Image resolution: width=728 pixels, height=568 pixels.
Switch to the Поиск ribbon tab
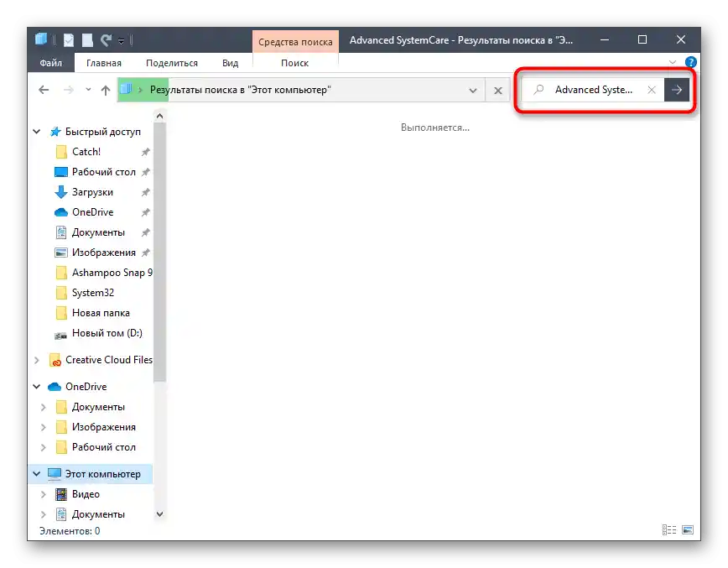295,63
